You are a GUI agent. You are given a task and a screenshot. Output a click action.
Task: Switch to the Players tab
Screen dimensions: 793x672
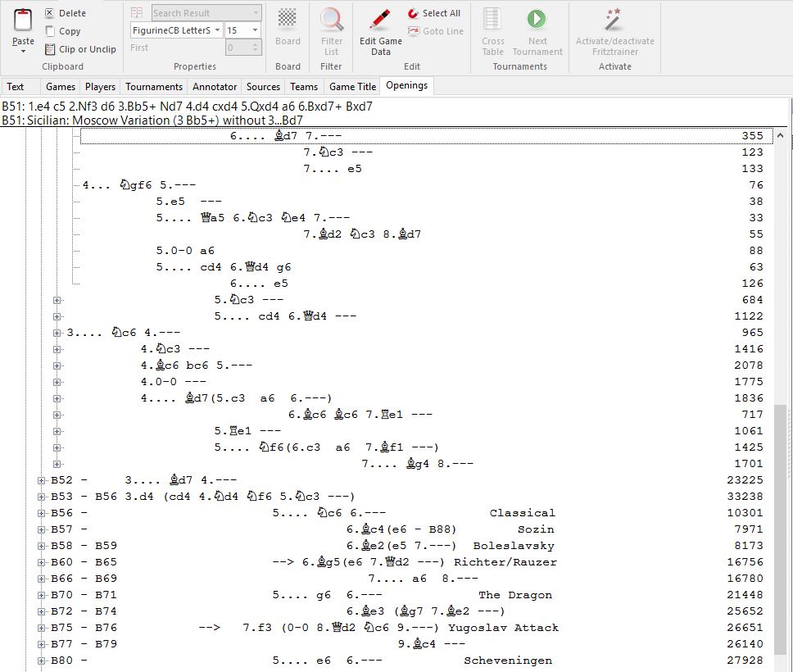(101, 86)
